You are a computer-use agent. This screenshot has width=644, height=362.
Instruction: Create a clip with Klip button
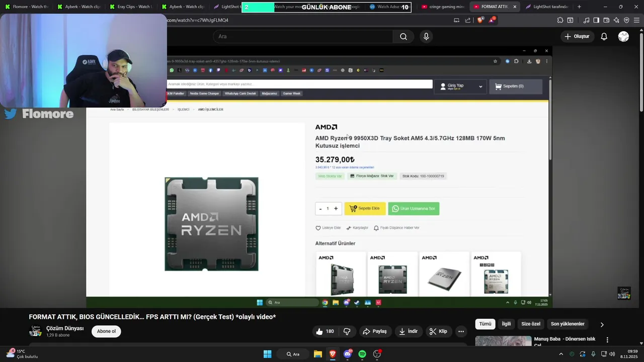[x=438, y=331]
